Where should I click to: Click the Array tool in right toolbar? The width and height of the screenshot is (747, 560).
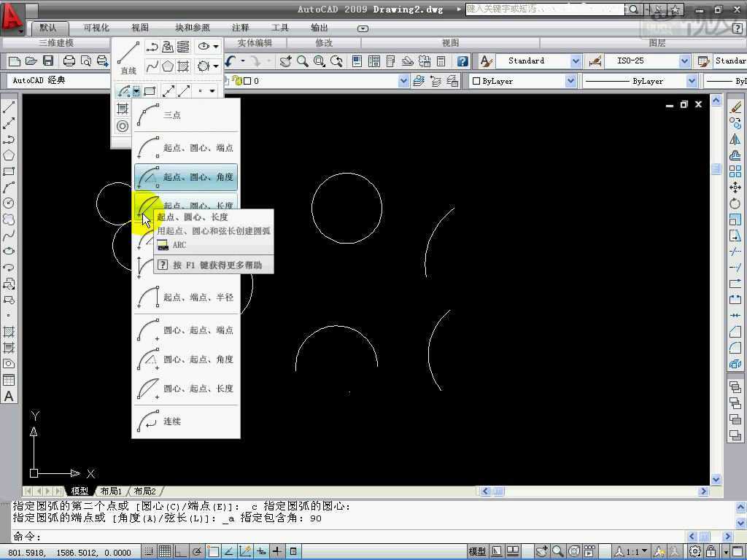tap(735, 171)
